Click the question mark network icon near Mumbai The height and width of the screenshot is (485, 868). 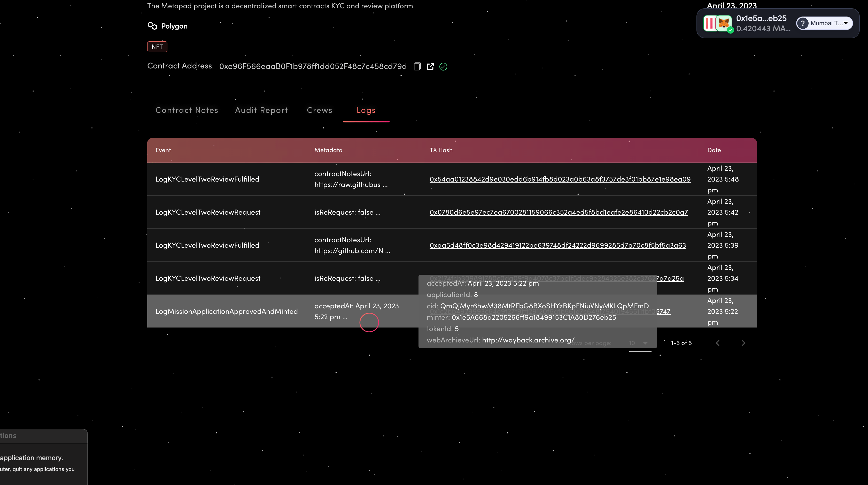(803, 23)
